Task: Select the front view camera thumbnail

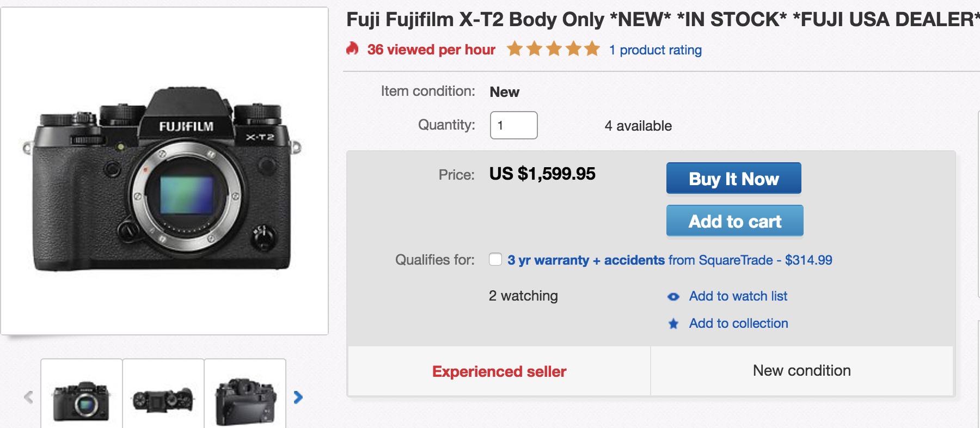Action: 82,394
